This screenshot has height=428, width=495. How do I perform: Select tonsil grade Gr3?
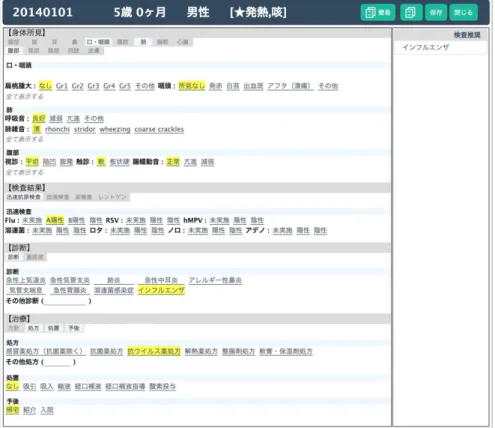[93, 86]
